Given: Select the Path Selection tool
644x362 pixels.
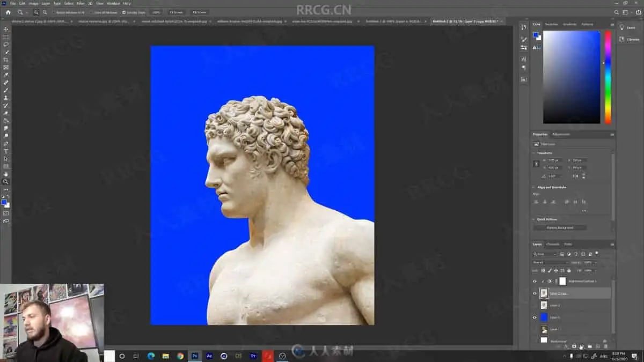Looking at the screenshot, I should [x=6, y=159].
